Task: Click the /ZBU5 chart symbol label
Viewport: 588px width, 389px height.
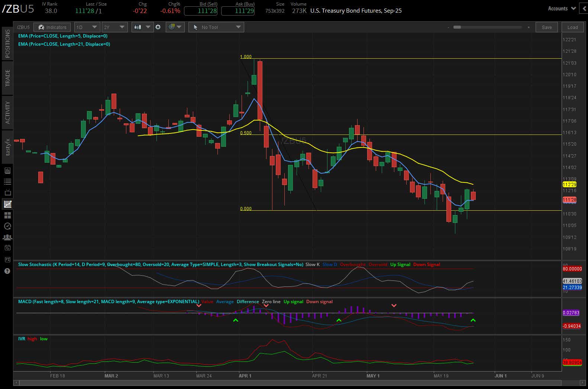Action: coord(23,27)
